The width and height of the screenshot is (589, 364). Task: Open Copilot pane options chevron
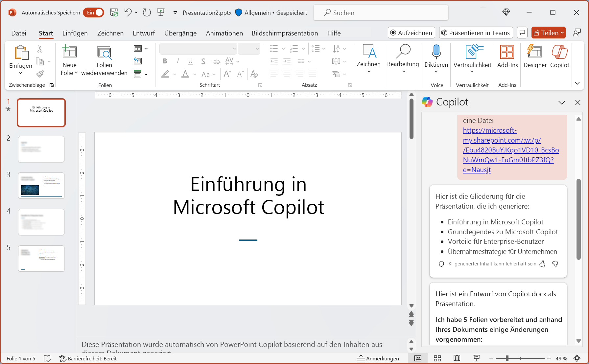562,102
